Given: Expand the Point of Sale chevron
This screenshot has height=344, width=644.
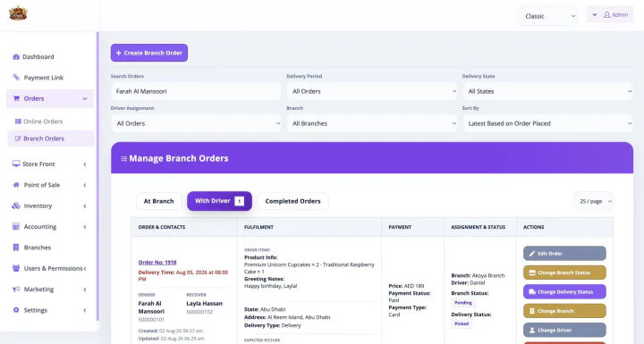Looking at the screenshot, I should pos(85,185).
